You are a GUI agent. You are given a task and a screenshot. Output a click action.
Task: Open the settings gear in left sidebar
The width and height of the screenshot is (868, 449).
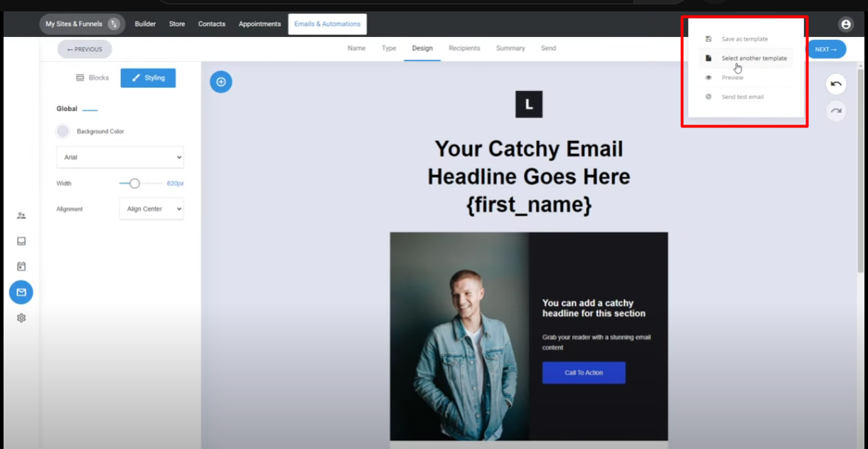click(21, 318)
